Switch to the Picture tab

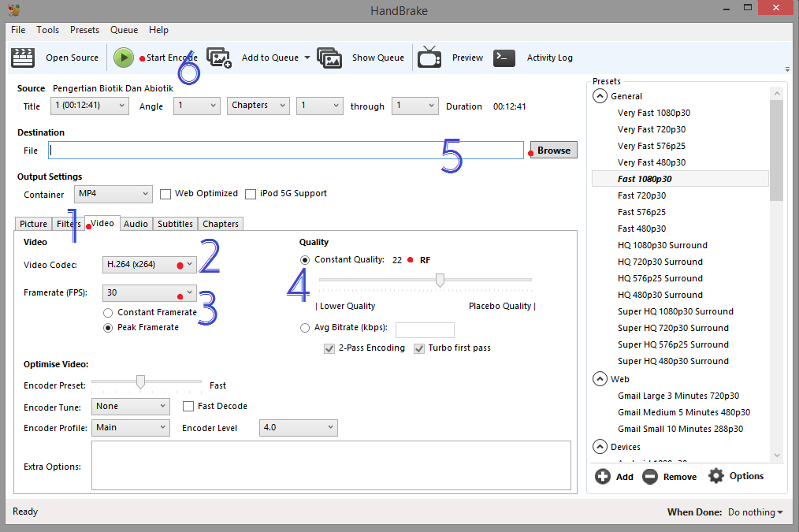coord(33,224)
